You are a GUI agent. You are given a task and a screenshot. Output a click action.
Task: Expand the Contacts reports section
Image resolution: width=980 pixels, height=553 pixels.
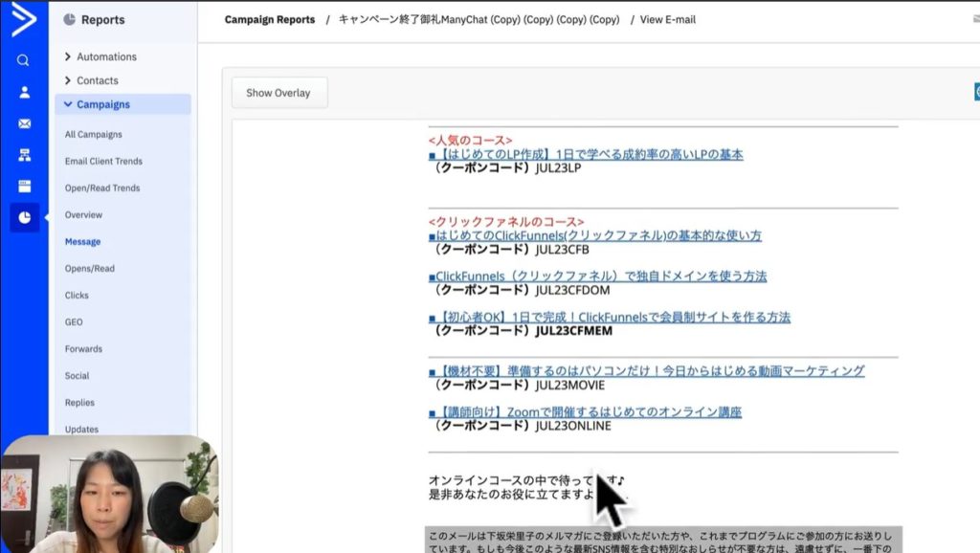pos(97,80)
